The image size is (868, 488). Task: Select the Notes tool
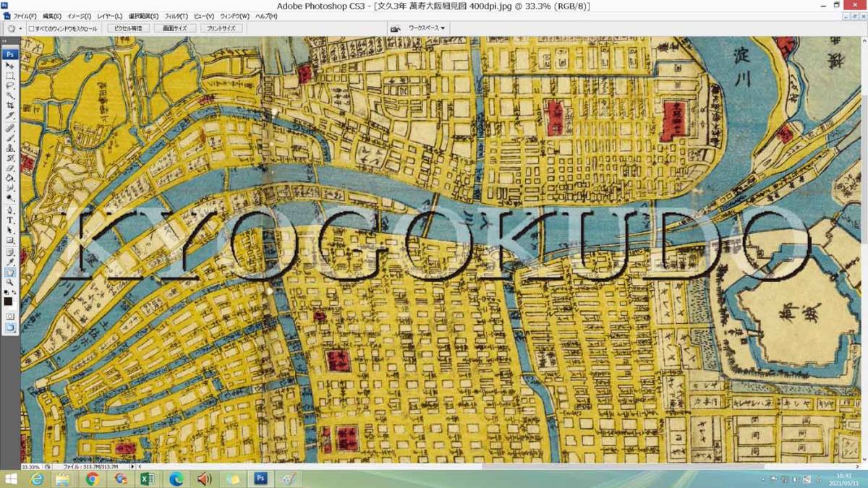(x=10, y=252)
